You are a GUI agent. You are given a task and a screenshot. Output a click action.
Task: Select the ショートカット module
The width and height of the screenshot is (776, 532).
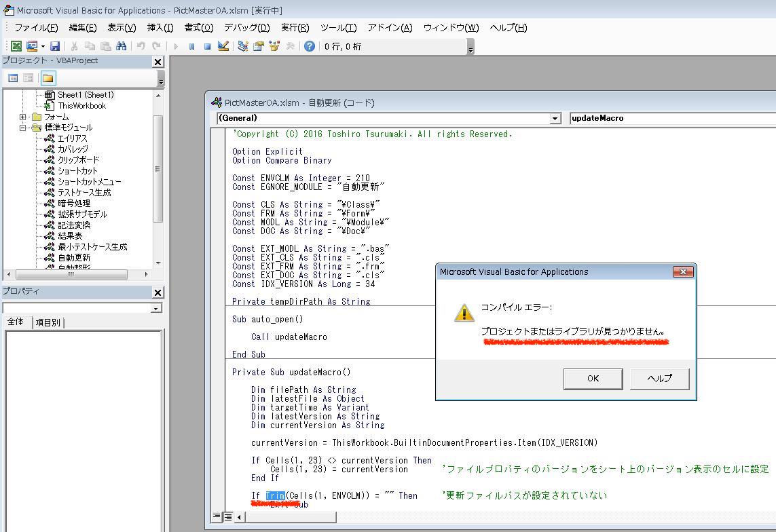pos(77,171)
